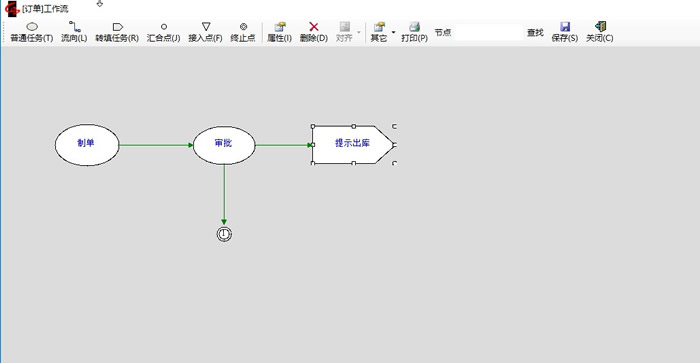Open 属性(I) properties dialog
This screenshot has width=700, height=363.
279,33
